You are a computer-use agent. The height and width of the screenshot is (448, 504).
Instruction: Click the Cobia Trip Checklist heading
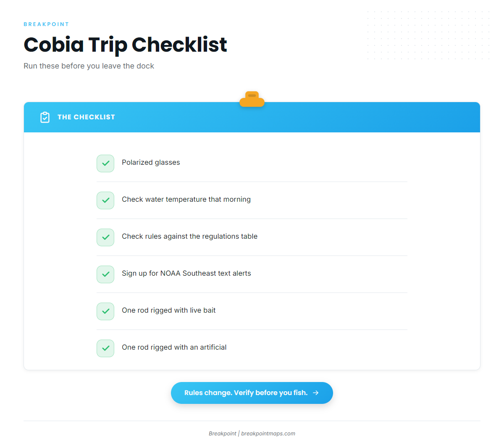click(125, 45)
